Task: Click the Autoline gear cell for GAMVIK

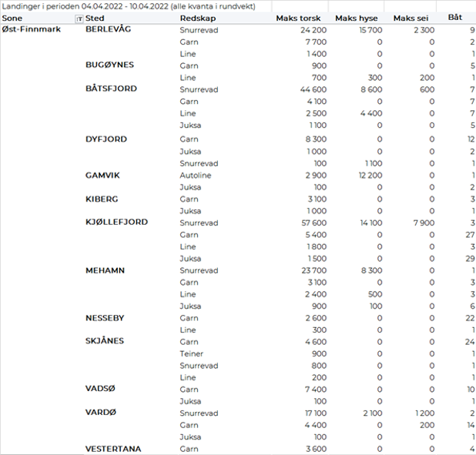Action: tap(196, 176)
